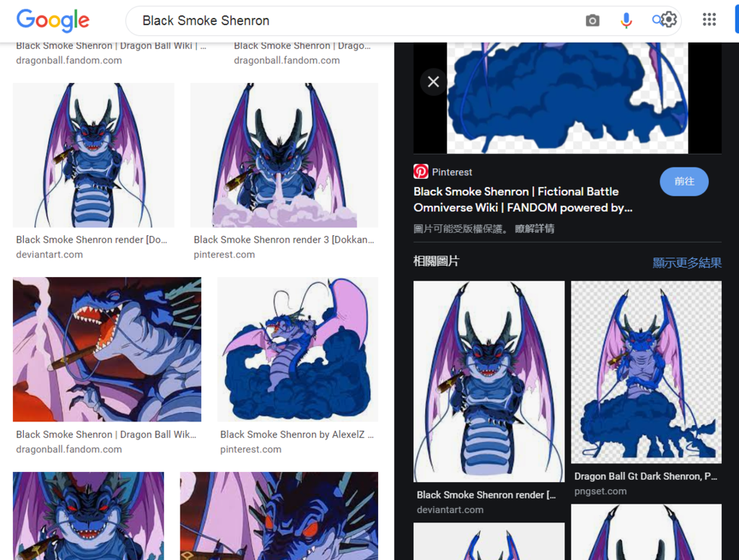Open the AlexelZ dragon on smoke cloud thumbnail
Image resolution: width=739 pixels, height=560 pixels.
click(297, 349)
